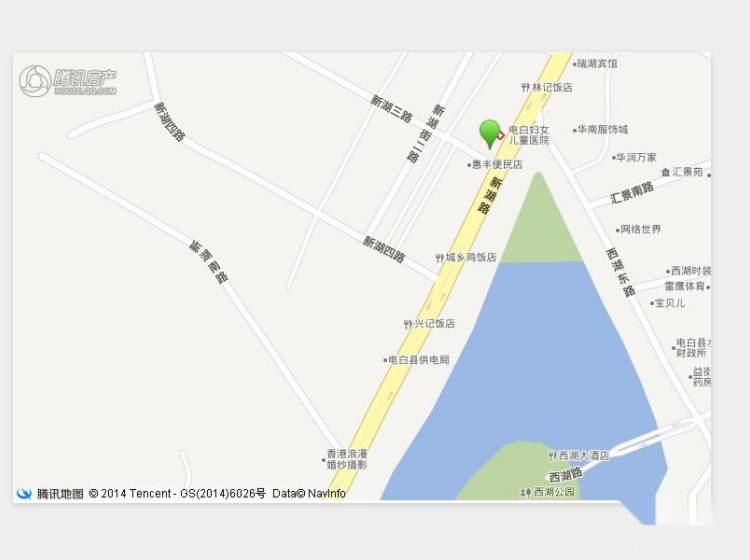The width and height of the screenshot is (750, 560).
Task: Click the red hospital cross icon
Action: click(501, 136)
